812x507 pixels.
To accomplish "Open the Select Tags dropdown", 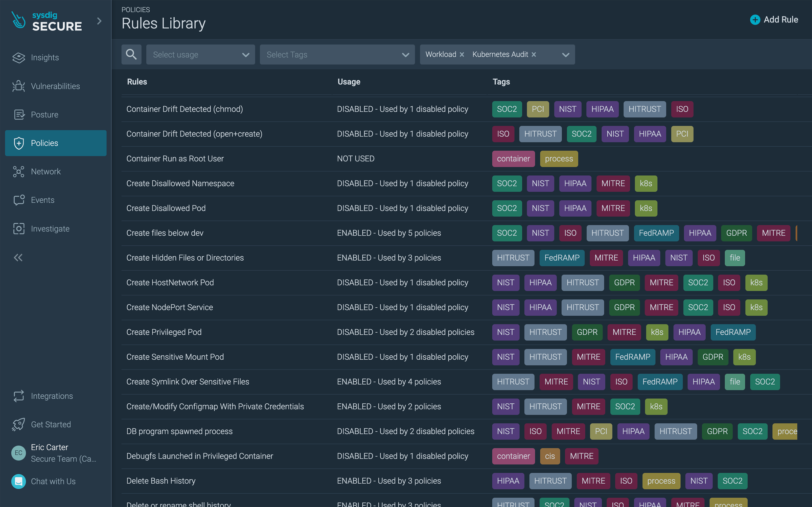I will coord(337,55).
